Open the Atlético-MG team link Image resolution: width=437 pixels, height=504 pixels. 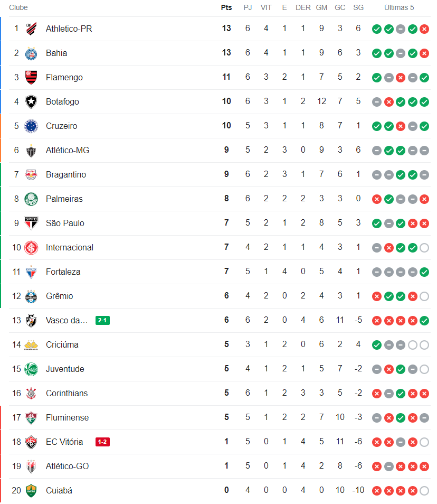pos(68,150)
